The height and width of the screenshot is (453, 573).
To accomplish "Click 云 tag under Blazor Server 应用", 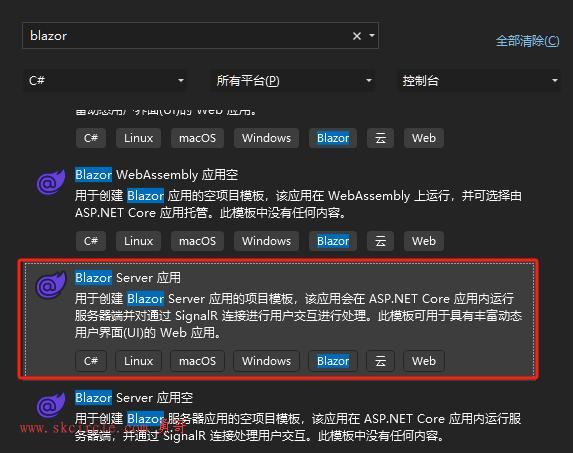I will [380, 361].
